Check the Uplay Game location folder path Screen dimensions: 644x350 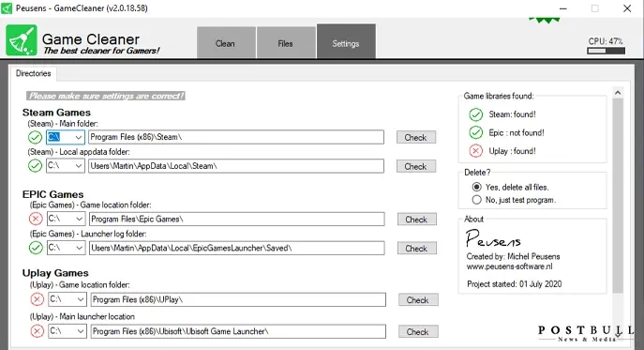418,300
